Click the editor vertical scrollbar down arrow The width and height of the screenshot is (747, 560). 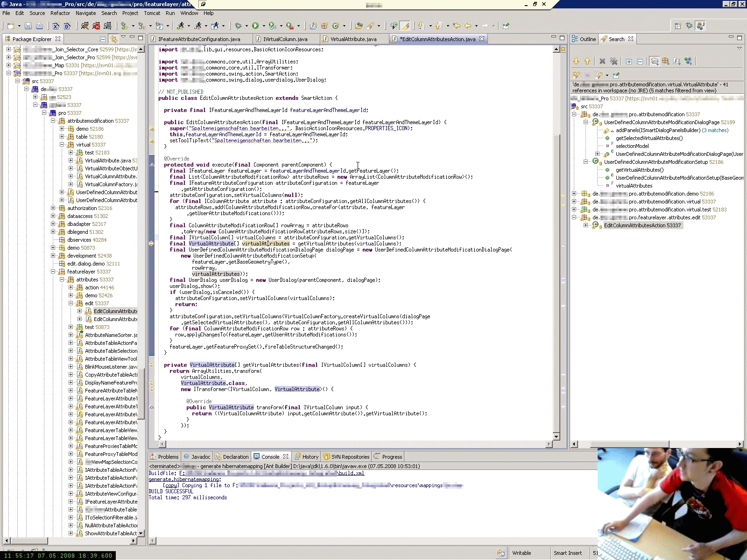(x=556, y=437)
